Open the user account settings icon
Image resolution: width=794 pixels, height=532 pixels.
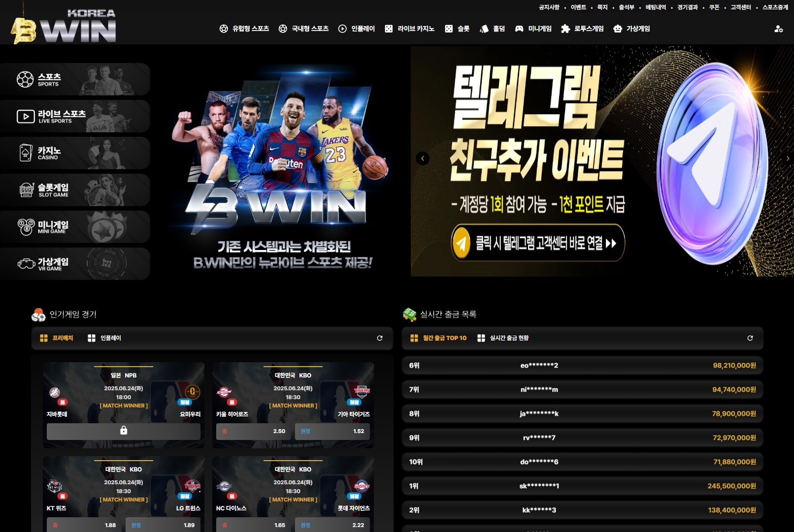coord(778,29)
